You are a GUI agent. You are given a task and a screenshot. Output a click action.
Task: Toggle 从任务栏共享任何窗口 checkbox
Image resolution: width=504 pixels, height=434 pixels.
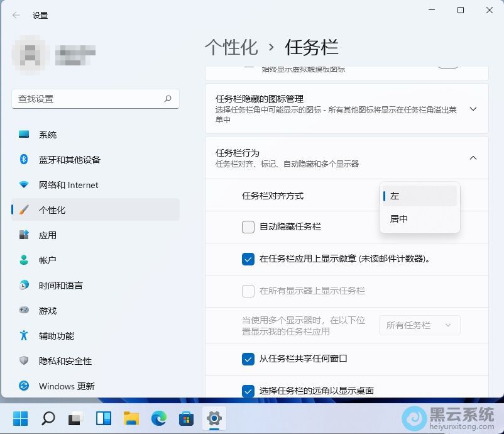pyautogui.click(x=248, y=359)
